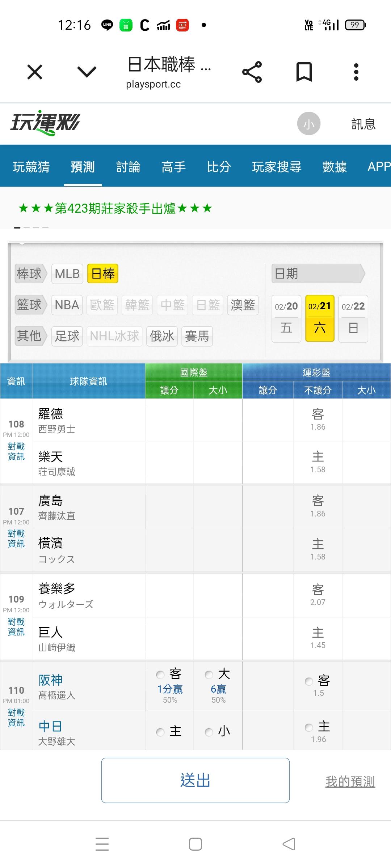Choose date 02/22 日
This screenshot has height=868, width=391.
point(353,319)
